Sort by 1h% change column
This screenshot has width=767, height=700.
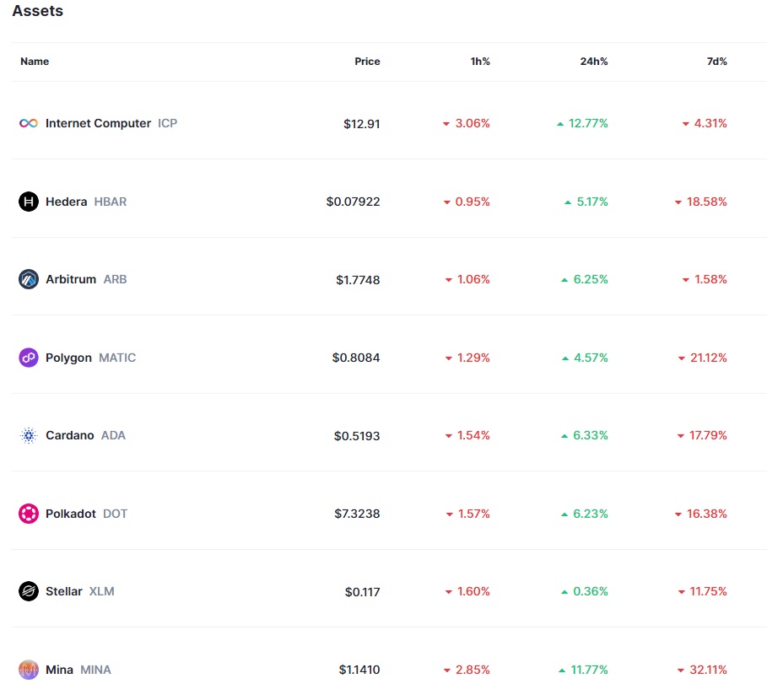pos(480,62)
